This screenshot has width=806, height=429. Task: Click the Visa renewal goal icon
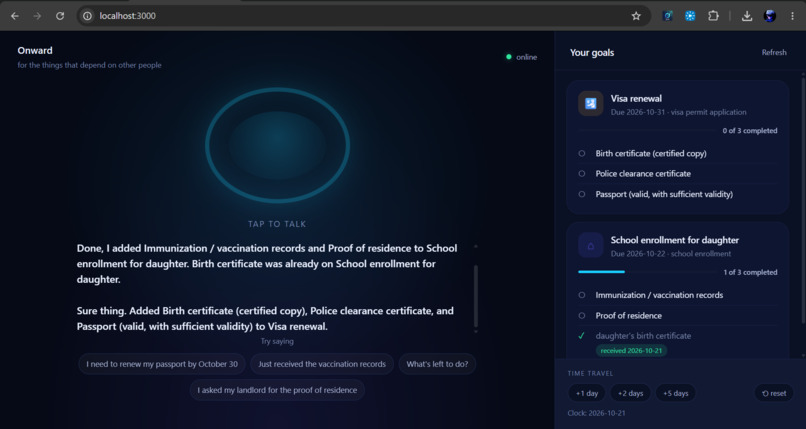tap(591, 103)
